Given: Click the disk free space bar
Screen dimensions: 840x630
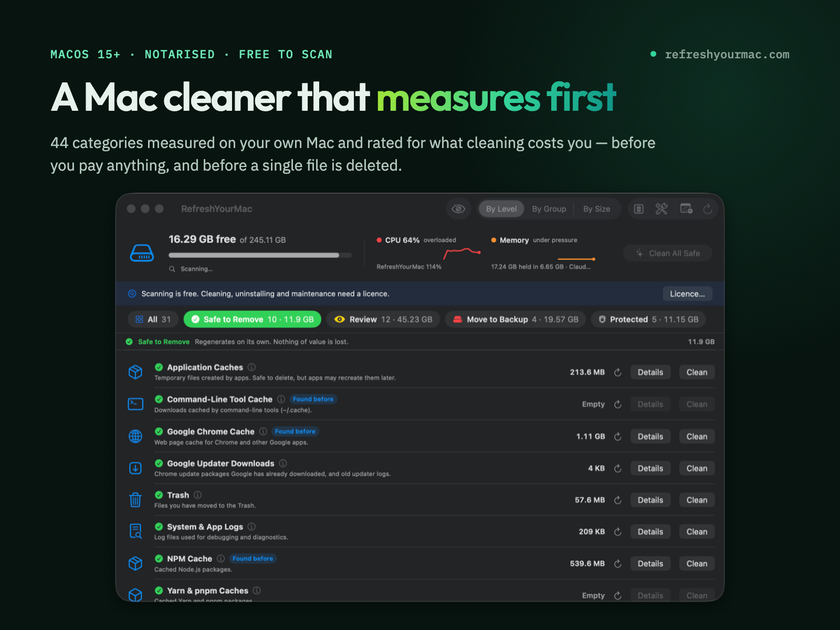Looking at the screenshot, I should [x=260, y=255].
